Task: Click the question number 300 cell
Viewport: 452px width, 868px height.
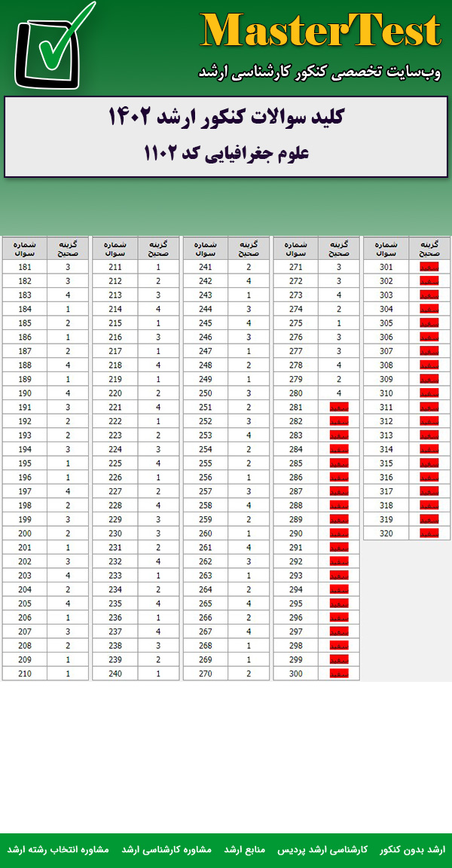Action: tap(295, 673)
